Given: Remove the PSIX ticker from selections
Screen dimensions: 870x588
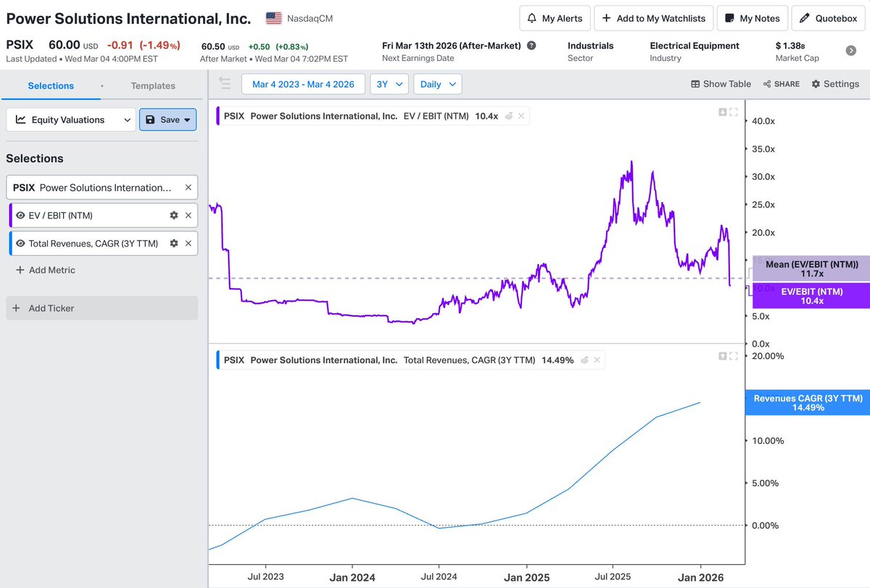Looking at the screenshot, I should [x=188, y=187].
